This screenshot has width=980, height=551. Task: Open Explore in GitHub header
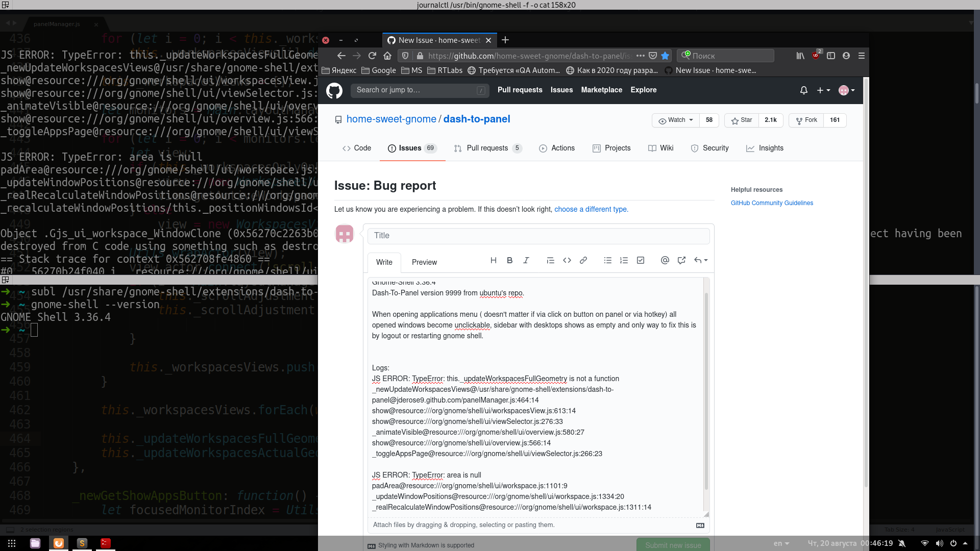coord(644,90)
